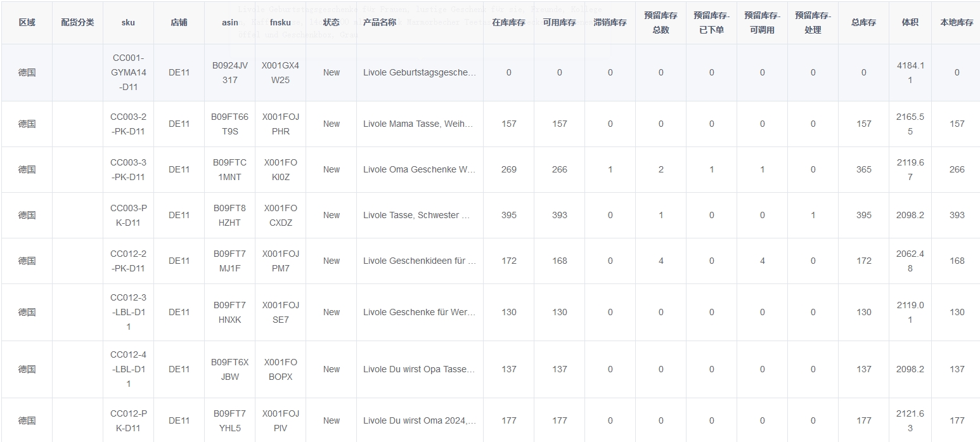980x442 pixels.
Task: Click the 体积 column header
Action: [910, 22]
